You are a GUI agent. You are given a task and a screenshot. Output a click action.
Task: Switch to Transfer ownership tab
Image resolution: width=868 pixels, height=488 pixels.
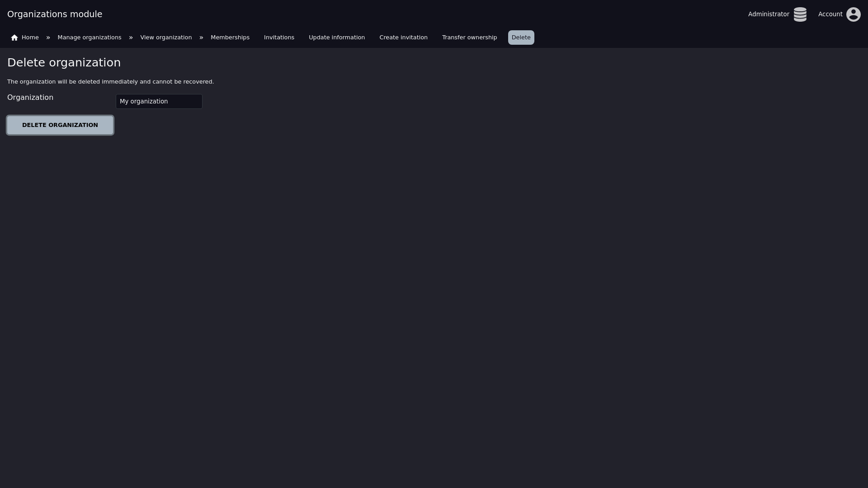[x=469, y=38]
